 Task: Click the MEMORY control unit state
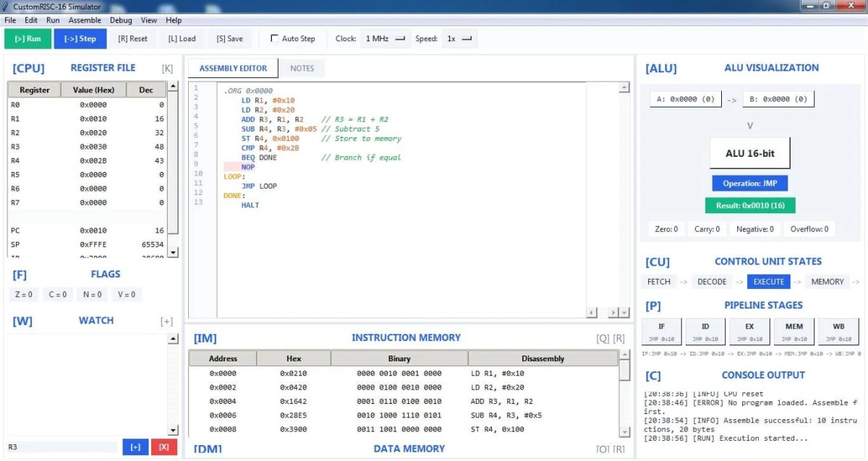pyautogui.click(x=827, y=282)
